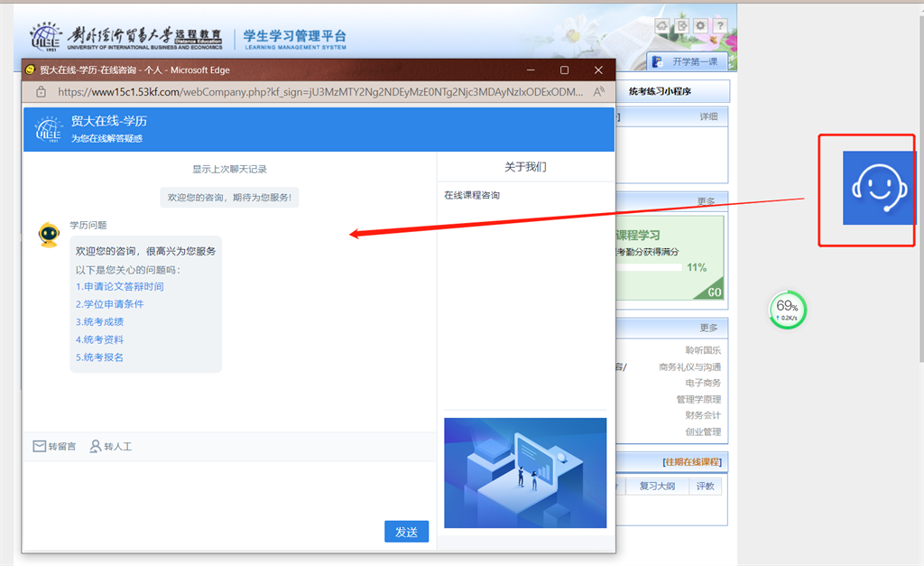Image resolution: width=924 pixels, height=566 pixels.
Task: Click the promotional illustration image in sidebar
Action: coord(525,472)
